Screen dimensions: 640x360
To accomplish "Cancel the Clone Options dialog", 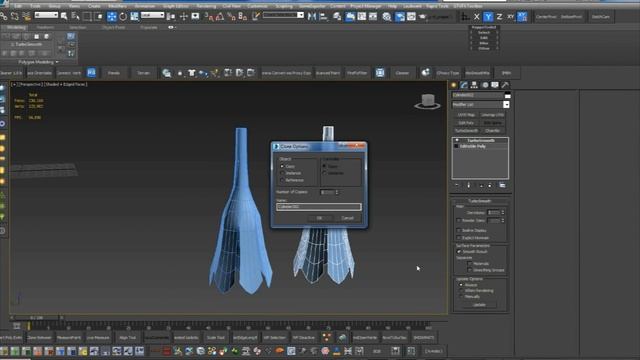I will [347, 218].
